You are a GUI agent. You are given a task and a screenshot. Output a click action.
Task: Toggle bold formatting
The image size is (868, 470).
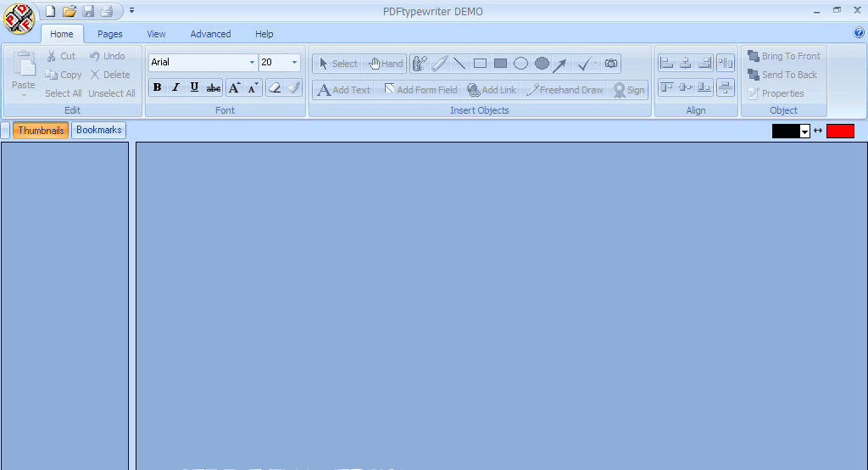(157, 87)
